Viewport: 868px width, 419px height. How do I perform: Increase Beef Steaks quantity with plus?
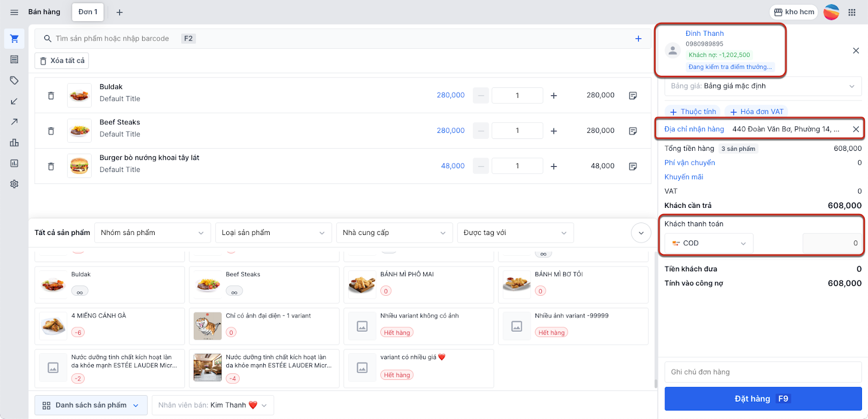pyautogui.click(x=554, y=131)
